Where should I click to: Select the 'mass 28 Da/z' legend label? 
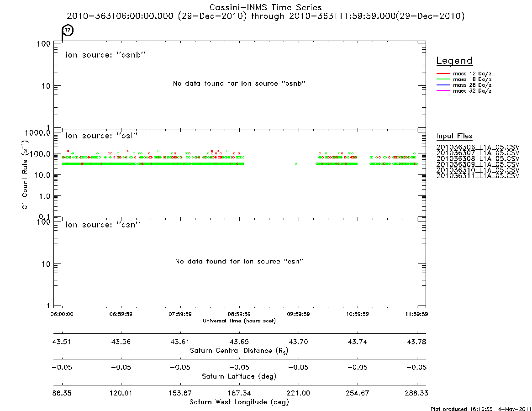[x=472, y=85]
